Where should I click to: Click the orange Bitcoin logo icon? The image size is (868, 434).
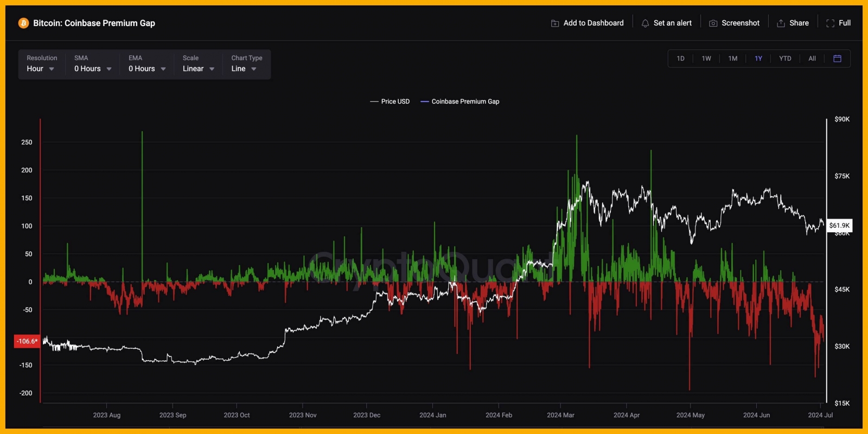23,23
